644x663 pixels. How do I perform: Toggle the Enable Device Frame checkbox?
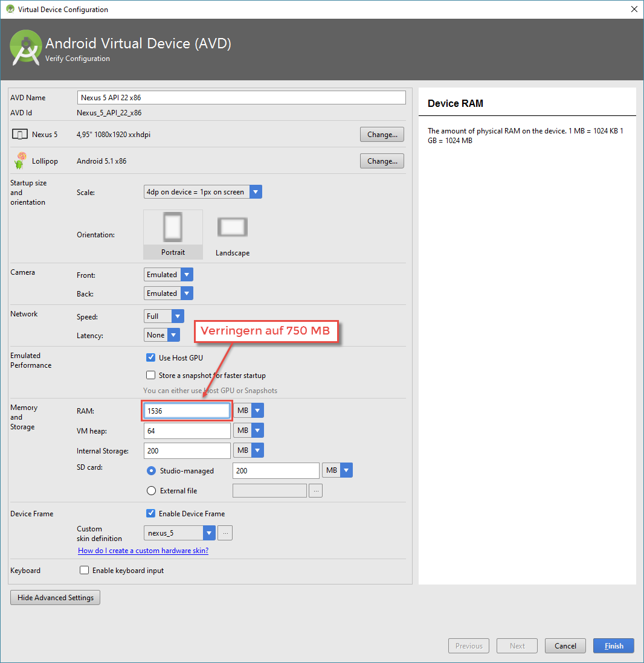click(150, 513)
